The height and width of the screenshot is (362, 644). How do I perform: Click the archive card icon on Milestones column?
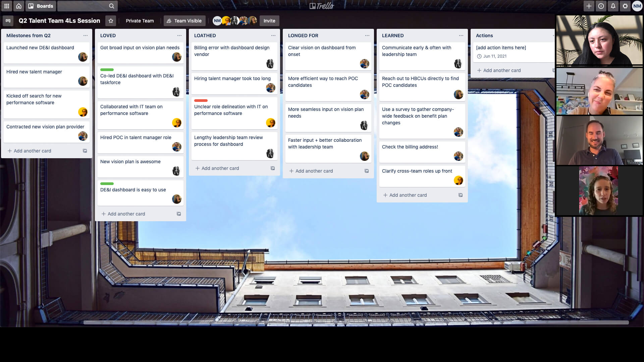(x=85, y=151)
